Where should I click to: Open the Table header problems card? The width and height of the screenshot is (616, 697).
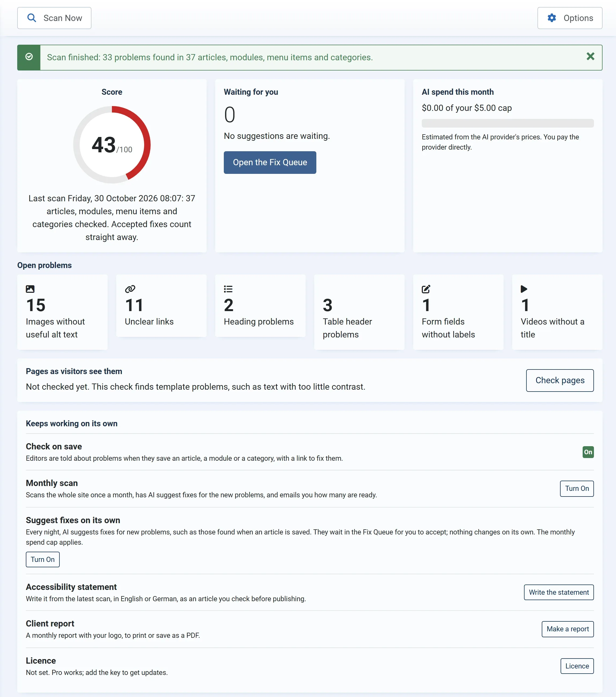tap(359, 312)
